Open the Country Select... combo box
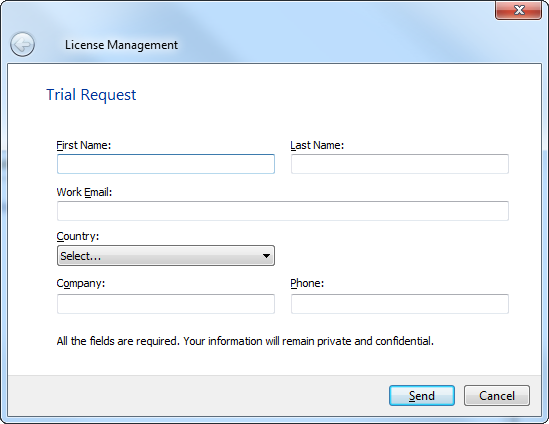This screenshot has width=549, height=424. (166, 256)
